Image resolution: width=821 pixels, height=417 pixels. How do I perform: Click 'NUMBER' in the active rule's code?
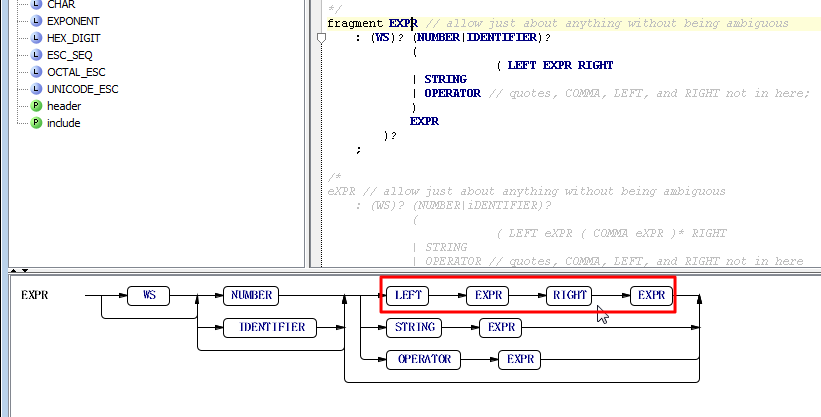[440, 38]
